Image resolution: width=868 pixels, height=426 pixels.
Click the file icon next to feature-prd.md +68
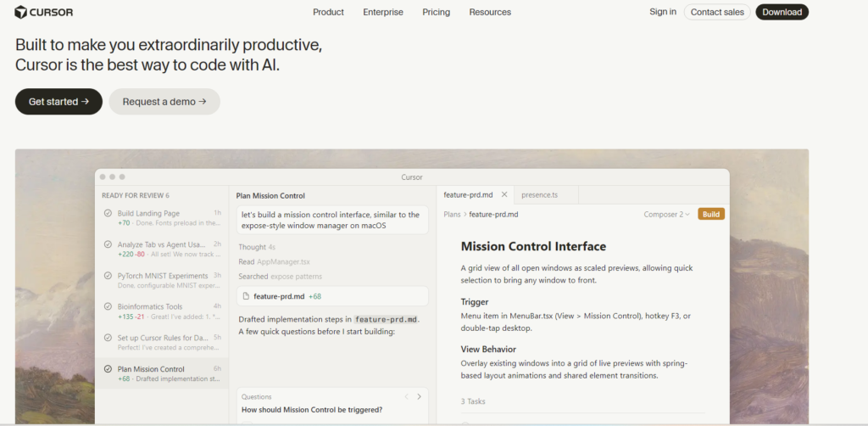[246, 296]
